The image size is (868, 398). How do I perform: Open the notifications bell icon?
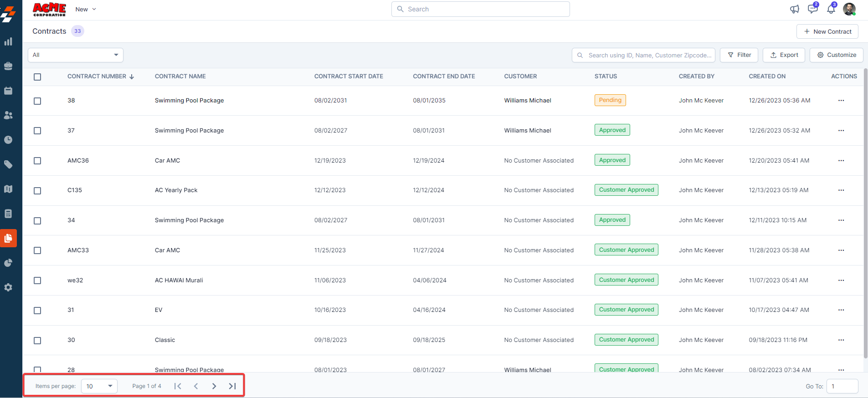[831, 9]
